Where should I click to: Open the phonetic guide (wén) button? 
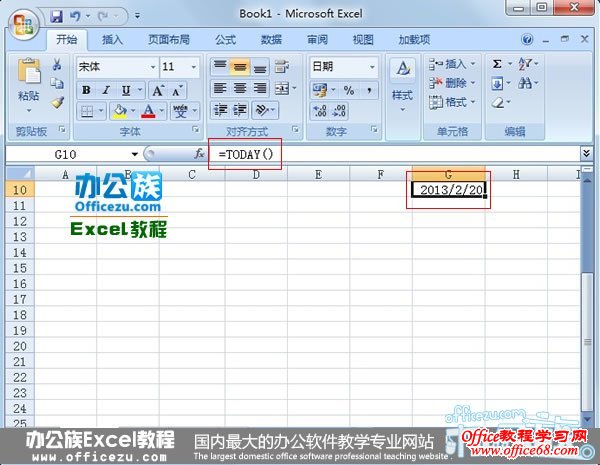[180, 111]
